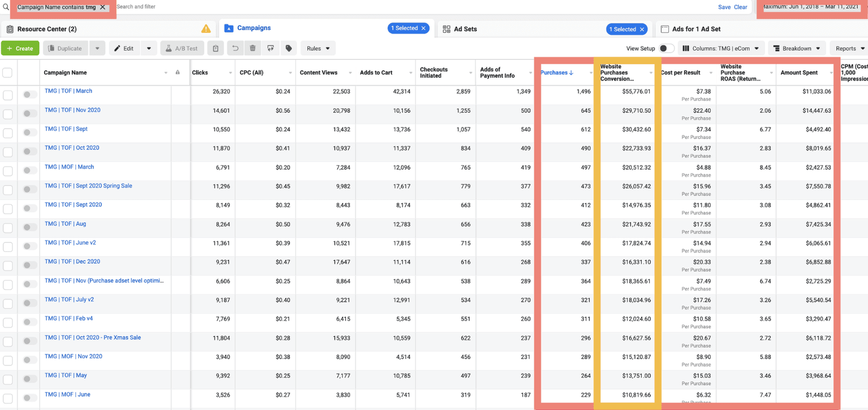This screenshot has width=868, height=410.
Task: Open the Columns: TMG | eCom dropdown
Action: (721, 49)
